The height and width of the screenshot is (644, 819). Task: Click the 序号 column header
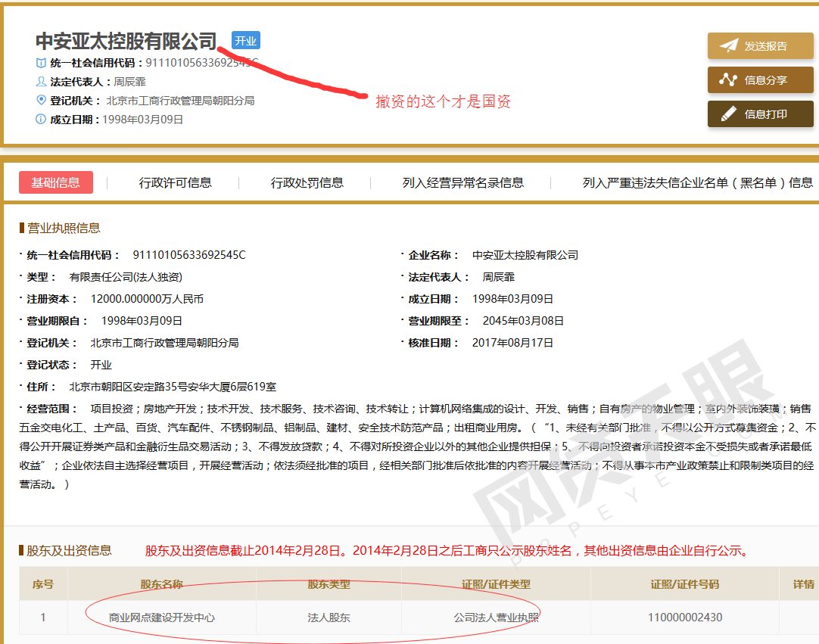tap(43, 584)
